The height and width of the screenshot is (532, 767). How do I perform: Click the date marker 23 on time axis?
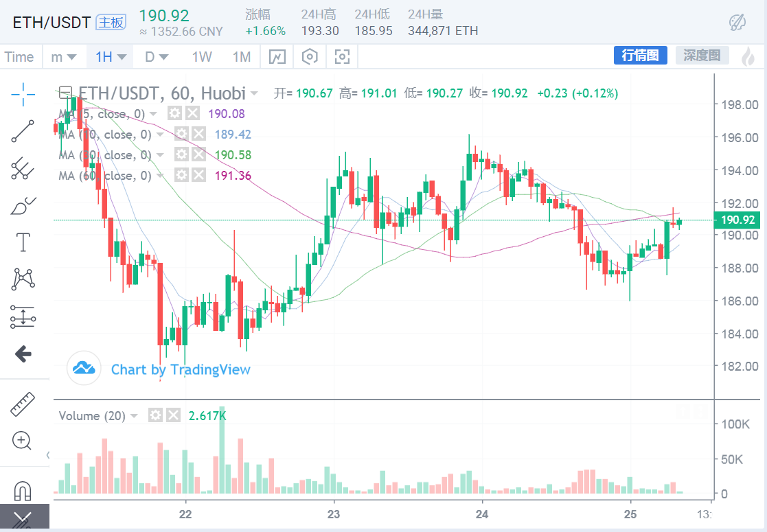(x=334, y=514)
